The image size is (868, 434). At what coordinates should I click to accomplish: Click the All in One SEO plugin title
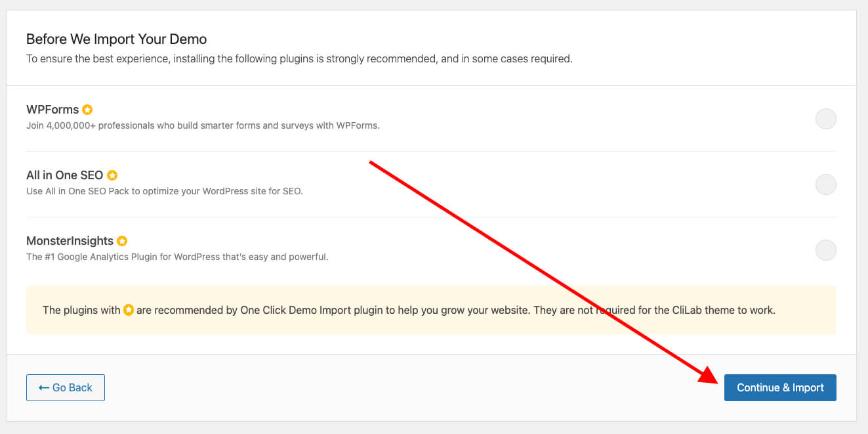(x=64, y=175)
